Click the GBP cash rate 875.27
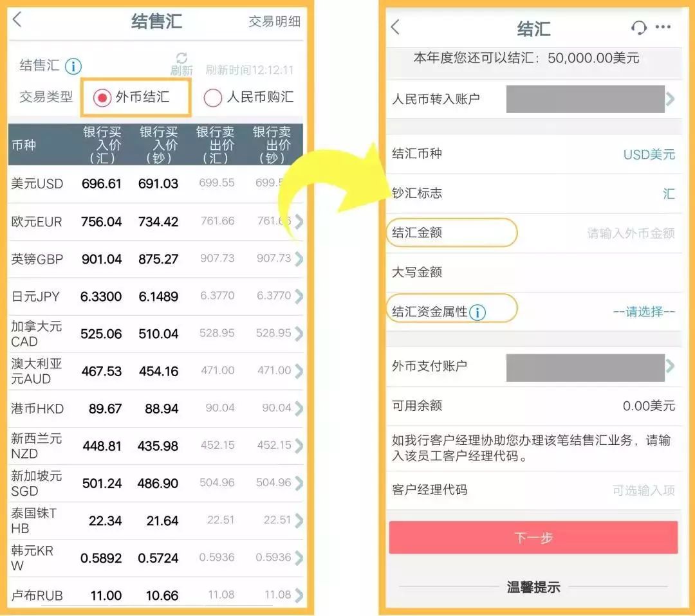This screenshot has height=616, width=695. point(158,259)
